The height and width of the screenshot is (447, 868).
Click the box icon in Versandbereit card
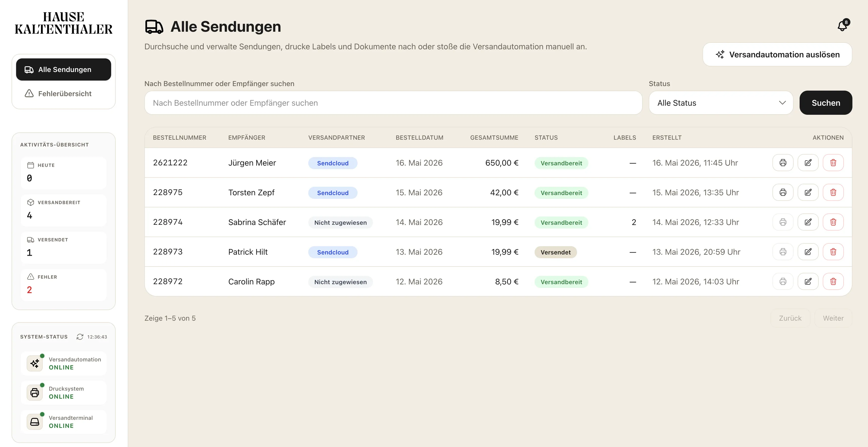pyautogui.click(x=31, y=202)
